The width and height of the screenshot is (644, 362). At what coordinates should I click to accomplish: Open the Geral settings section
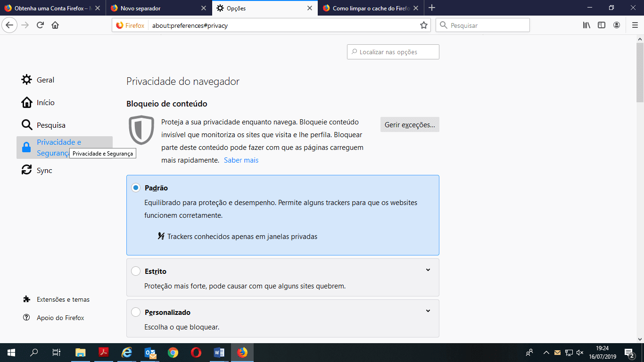(45, 80)
